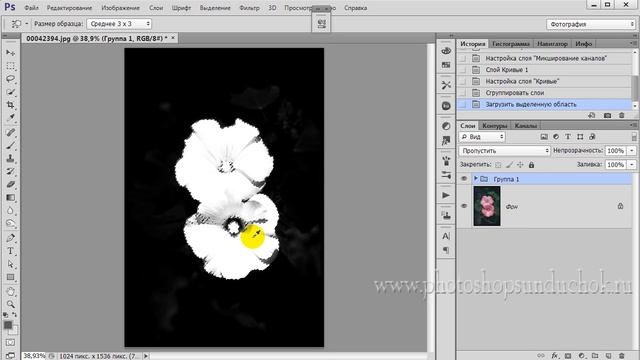Select the Zoom tool
640x360 pixels.
point(11,304)
